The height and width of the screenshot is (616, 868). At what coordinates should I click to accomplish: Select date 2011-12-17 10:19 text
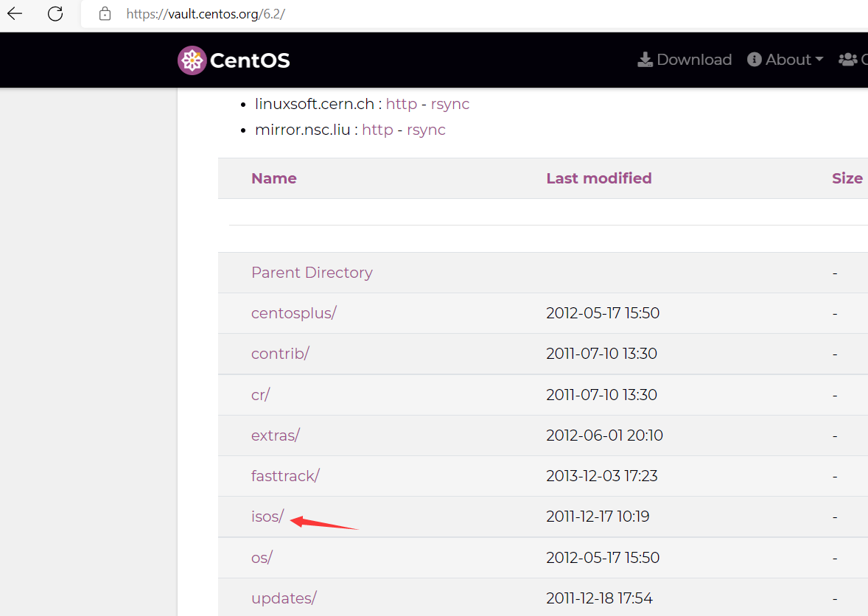598,517
